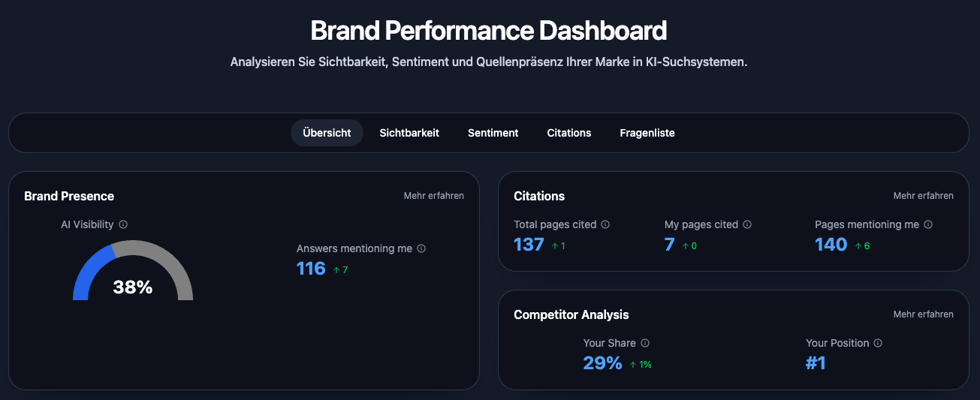The height and width of the screenshot is (400, 980).
Task: Click the #1 position value
Action: [x=816, y=363]
